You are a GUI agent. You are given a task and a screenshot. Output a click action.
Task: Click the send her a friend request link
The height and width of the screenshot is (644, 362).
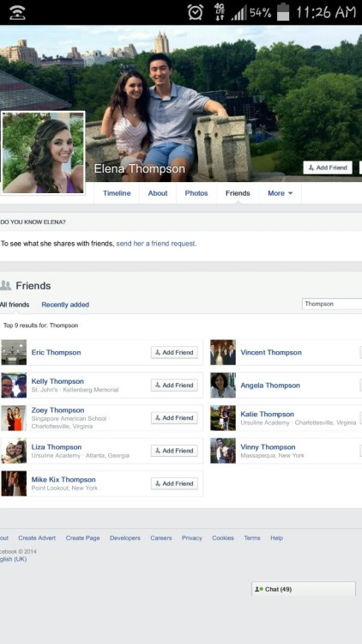[156, 244]
